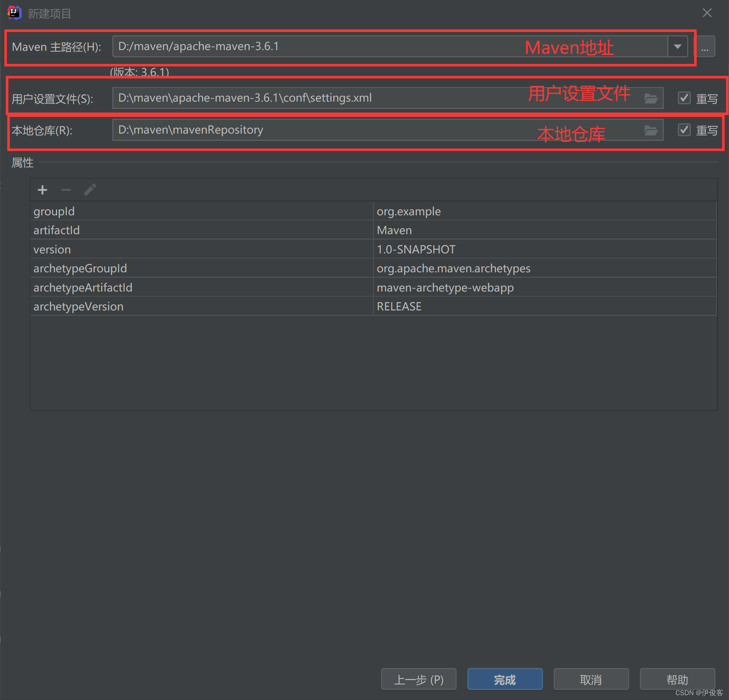
Task: Browse folder for local repository path
Action: coord(651,130)
